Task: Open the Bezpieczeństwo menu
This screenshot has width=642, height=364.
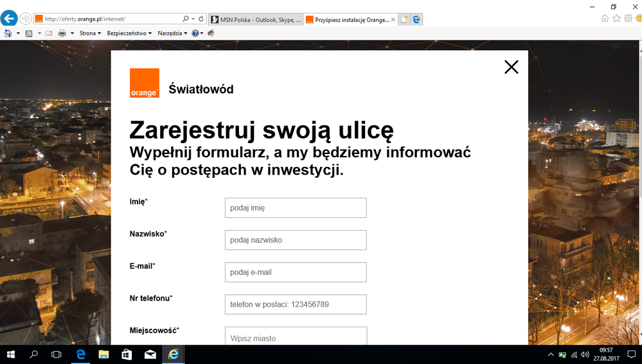Action: click(x=129, y=33)
